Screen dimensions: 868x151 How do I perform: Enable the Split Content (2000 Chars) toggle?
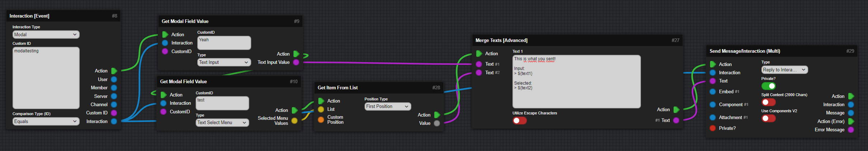(768, 102)
